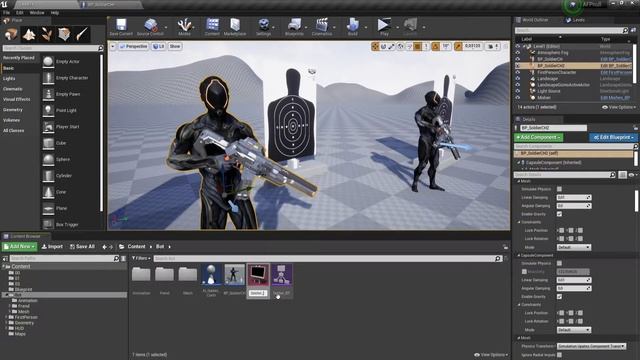Click the Content Browser lock icon

coord(505,247)
